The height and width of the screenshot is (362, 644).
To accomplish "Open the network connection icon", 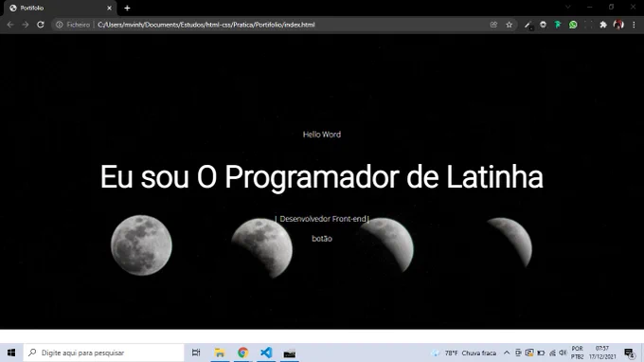I will pos(552,353).
